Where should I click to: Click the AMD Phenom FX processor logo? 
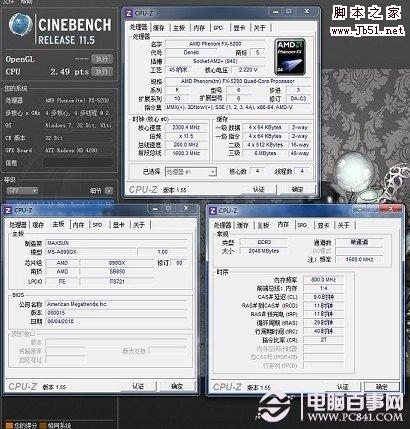[290, 57]
